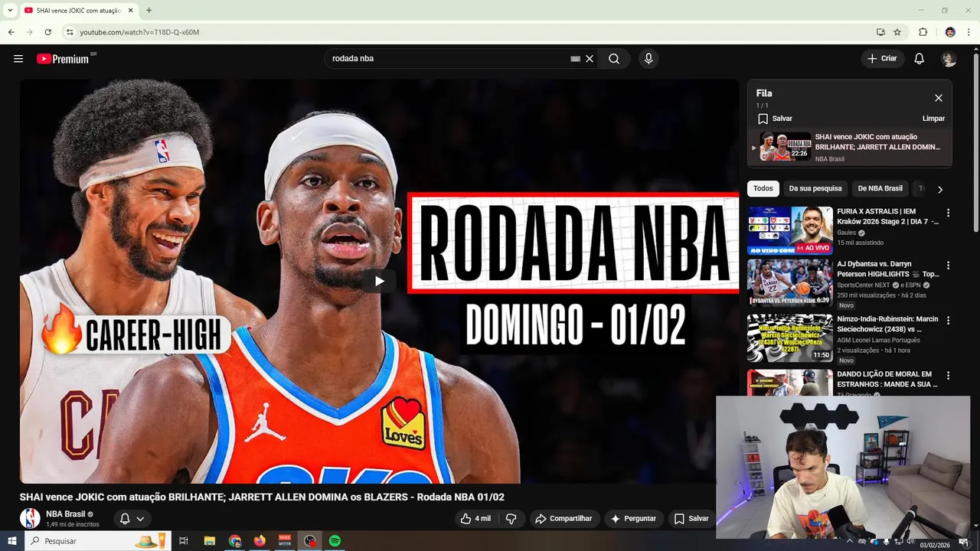Open AGM Leonel Lamas Português channel
The height and width of the screenshot is (551, 980).
pos(878,340)
